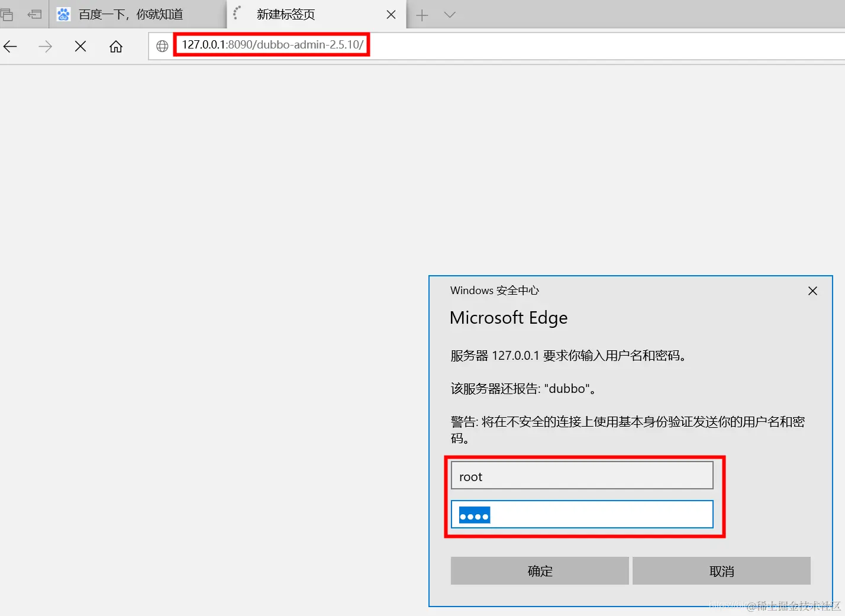The width and height of the screenshot is (845, 616).
Task: Click the text 该服务器还报告: "dubbo"
Action: pos(524,389)
